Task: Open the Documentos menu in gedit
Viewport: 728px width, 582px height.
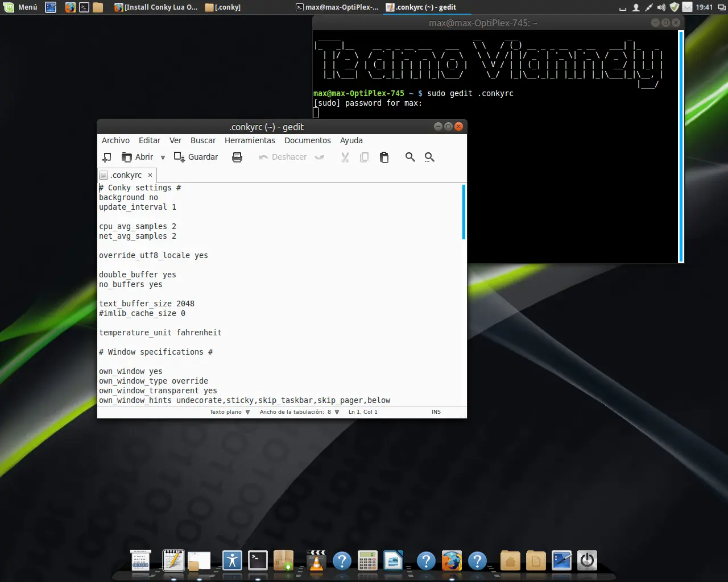Action: [307, 140]
